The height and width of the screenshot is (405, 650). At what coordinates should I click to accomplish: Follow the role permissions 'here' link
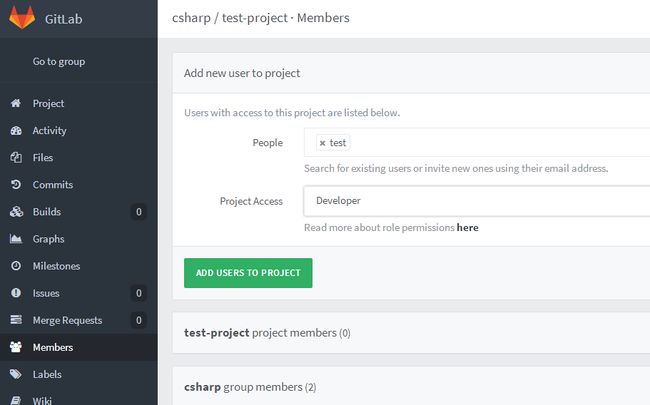point(467,228)
